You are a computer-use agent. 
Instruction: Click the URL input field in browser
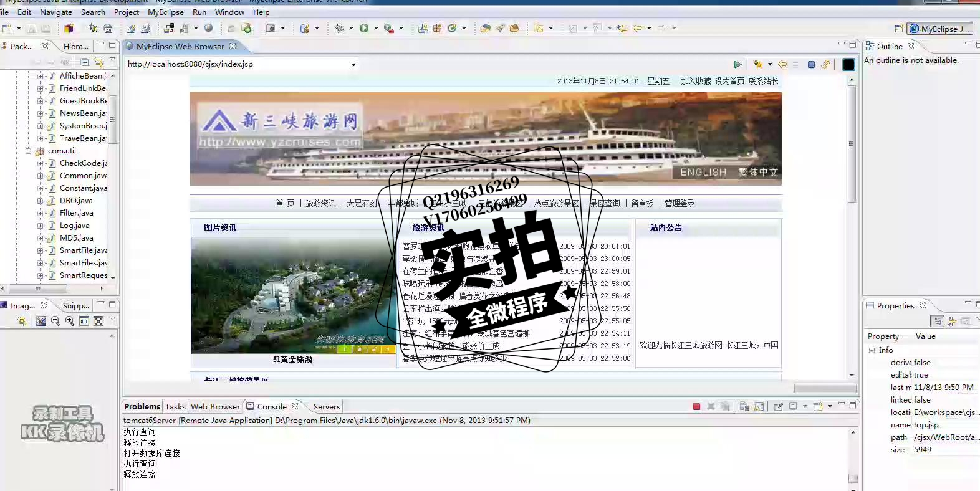pyautogui.click(x=237, y=64)
